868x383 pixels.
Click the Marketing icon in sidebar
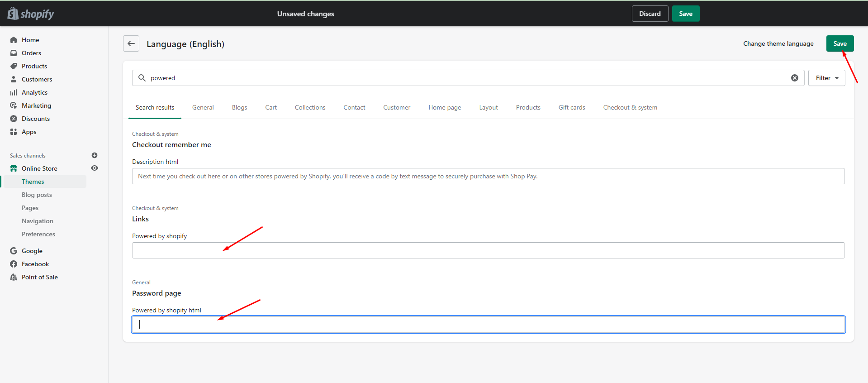(x=14, y=105)
